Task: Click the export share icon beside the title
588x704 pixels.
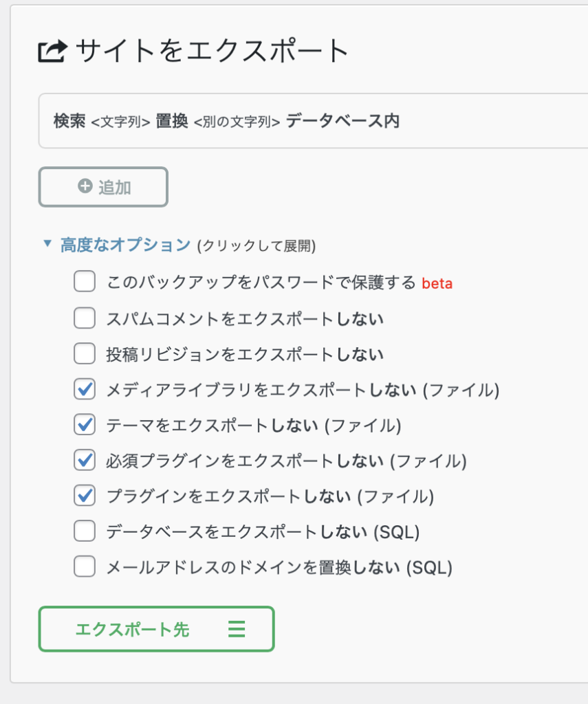Action: (52, 52)
